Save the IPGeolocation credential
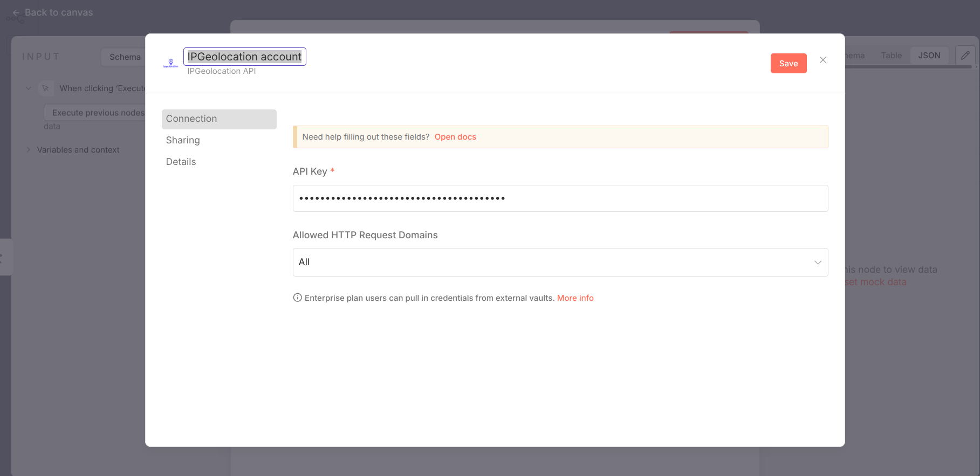Screen dimensions: 980x476 point(788,64)
